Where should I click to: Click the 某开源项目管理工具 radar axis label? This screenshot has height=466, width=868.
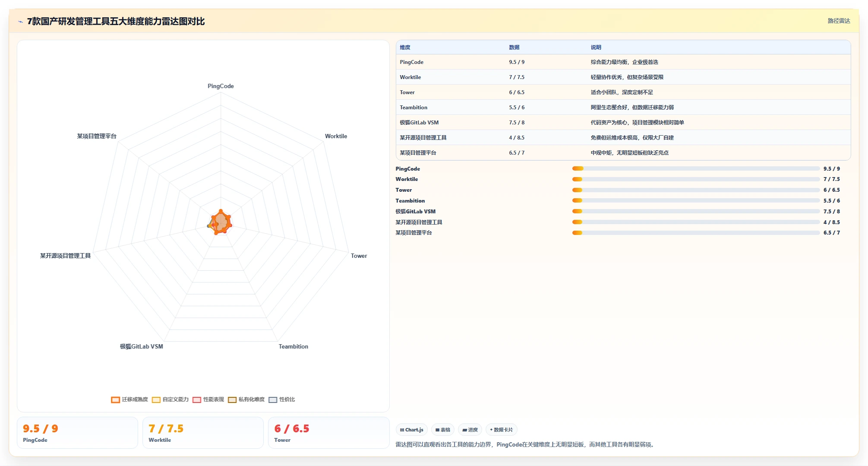click(65, 256)
